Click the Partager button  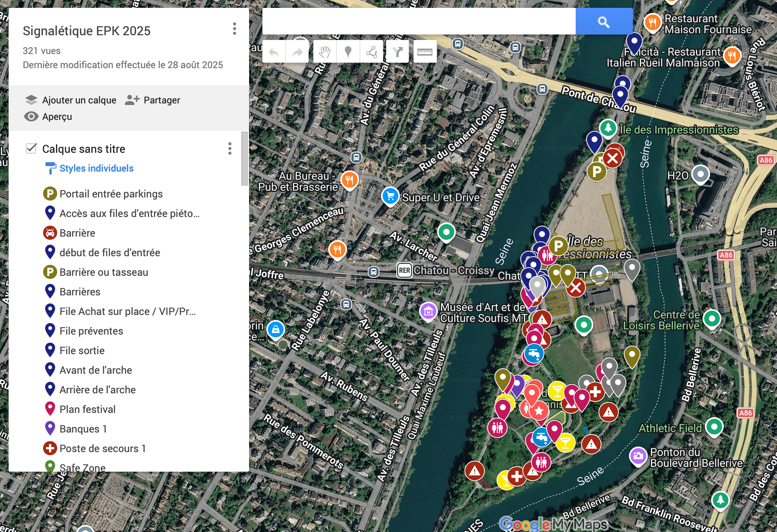pyautogui.click(x=153, y=100)
